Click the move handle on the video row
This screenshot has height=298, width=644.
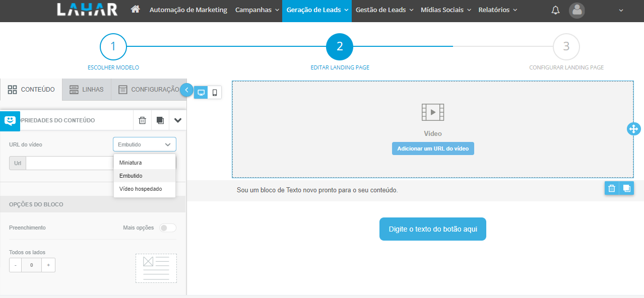(x=633, y=129)
